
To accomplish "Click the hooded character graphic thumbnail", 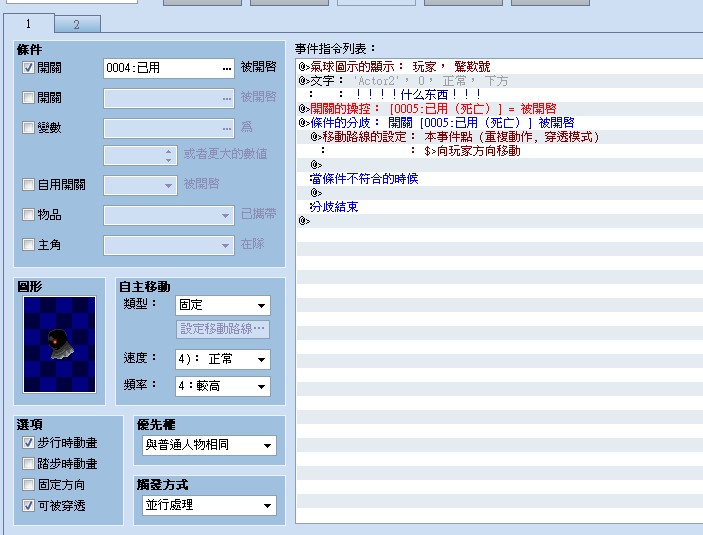I will coord(60,344).
